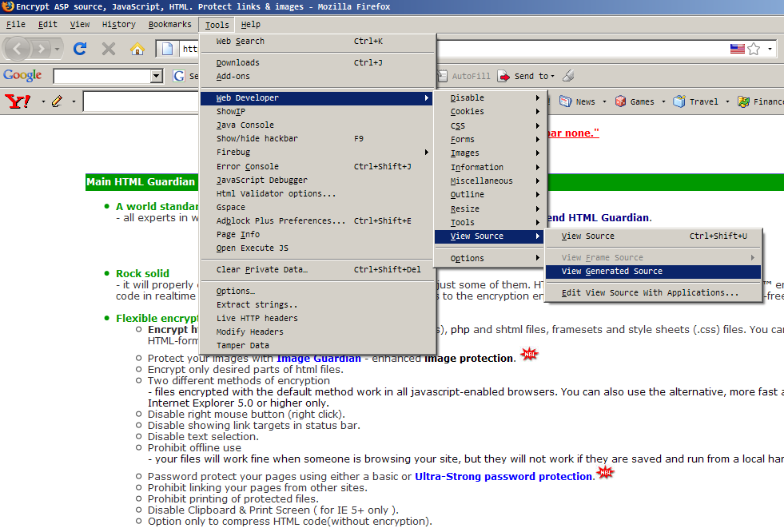Open the File menu
Image resolution: width=784 pixels, height=532 pixels.
(x=15, y=25)
